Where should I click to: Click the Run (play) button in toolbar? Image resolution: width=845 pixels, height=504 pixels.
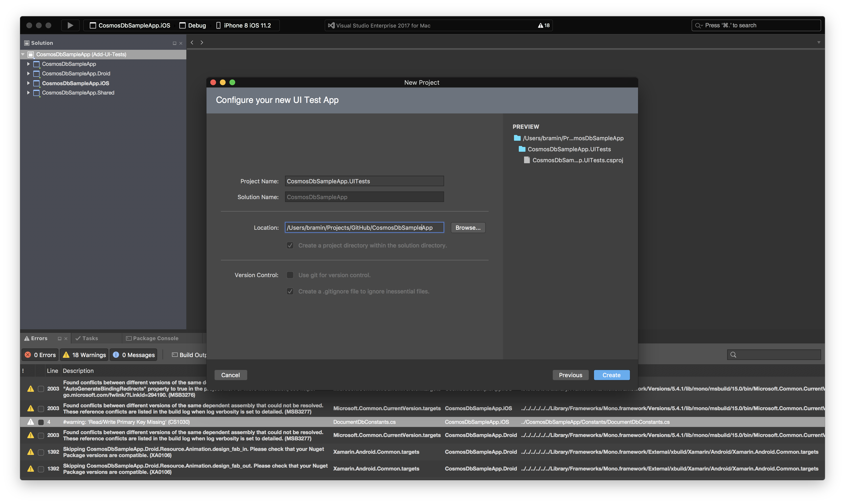(70, 25)
